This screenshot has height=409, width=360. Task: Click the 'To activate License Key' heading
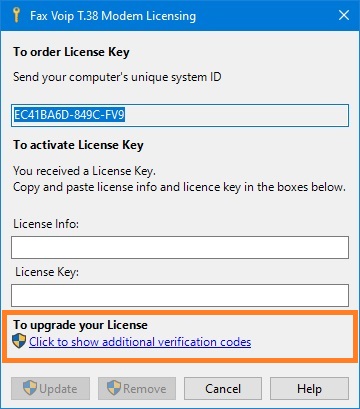[x=78, y=145]
